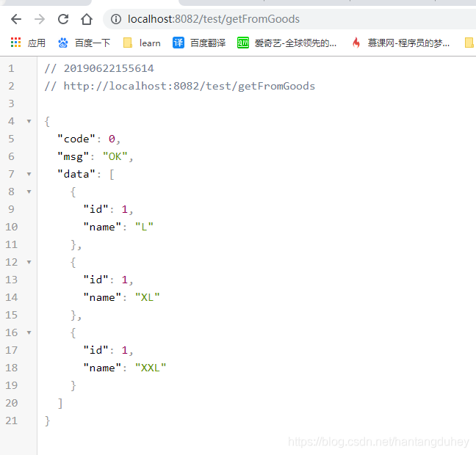Open the learn bookmarks folder label

point(150,43)
